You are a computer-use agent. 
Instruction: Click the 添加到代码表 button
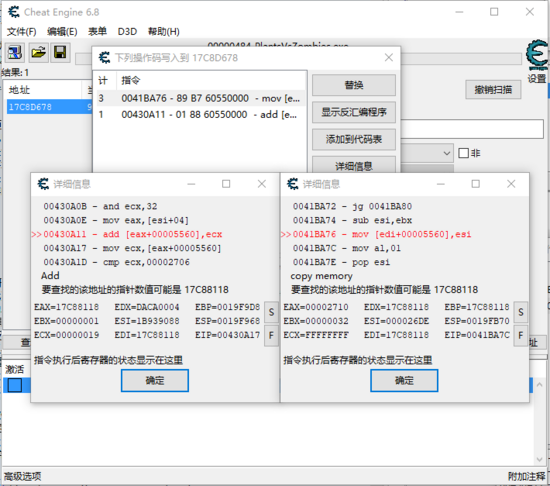354,140
